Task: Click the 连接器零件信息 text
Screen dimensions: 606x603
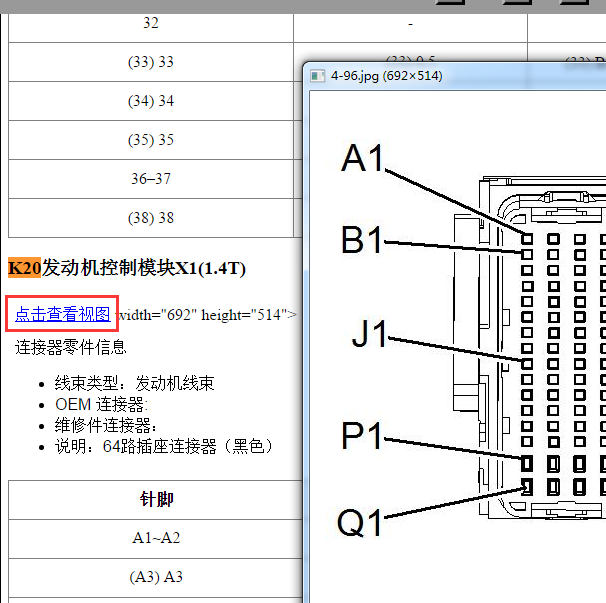Action: pyautogui.click(x=71, y=347)
